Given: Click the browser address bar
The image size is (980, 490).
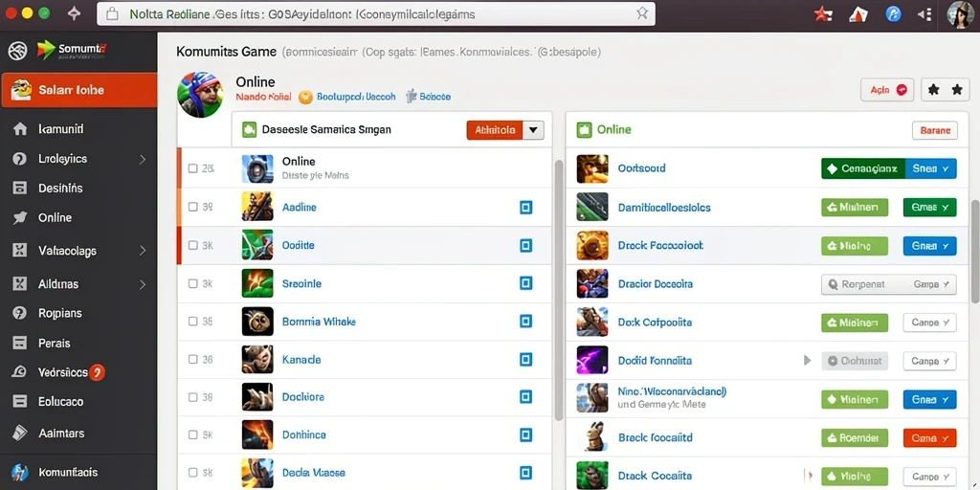Looking at the screenshot, I should point(375,13).
